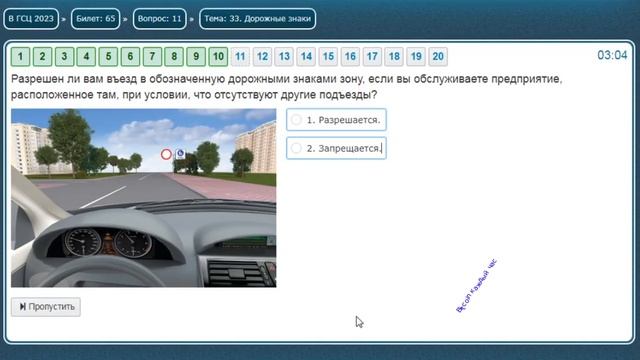Select answer '2. Запрещается.'
This screenshot has height=360, width=640.
[x=336, y=148]
